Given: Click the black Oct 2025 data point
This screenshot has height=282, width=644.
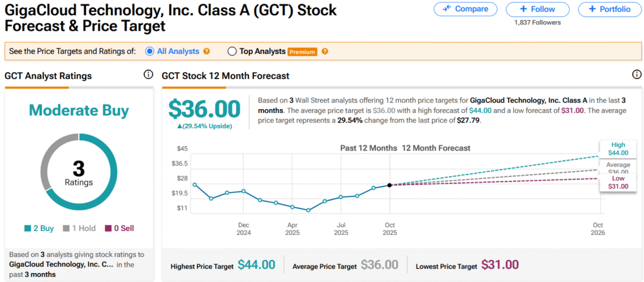Looking at the screenshot, I should (390, 185).
